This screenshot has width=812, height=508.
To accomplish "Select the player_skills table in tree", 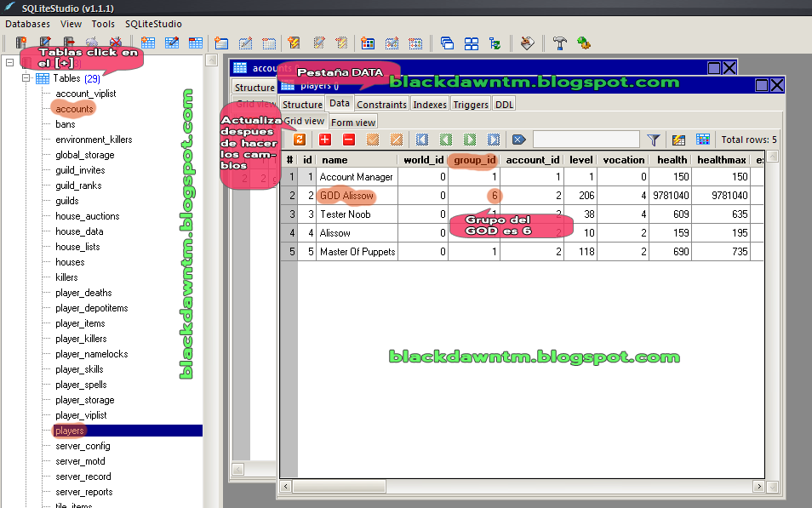I will [x=79, y=369].
